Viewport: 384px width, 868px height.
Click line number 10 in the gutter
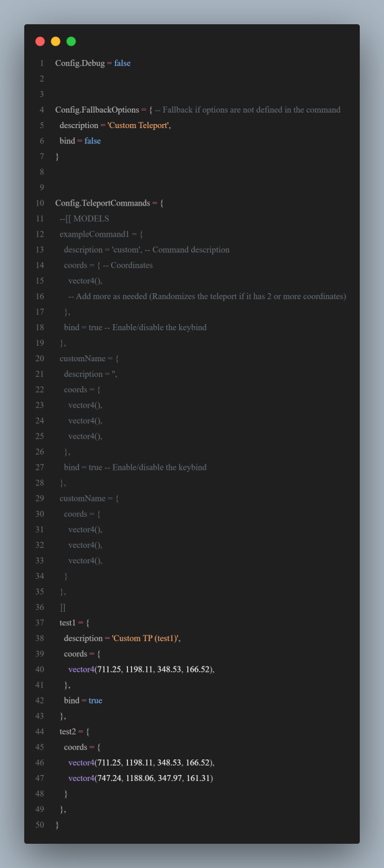(40, 203)
